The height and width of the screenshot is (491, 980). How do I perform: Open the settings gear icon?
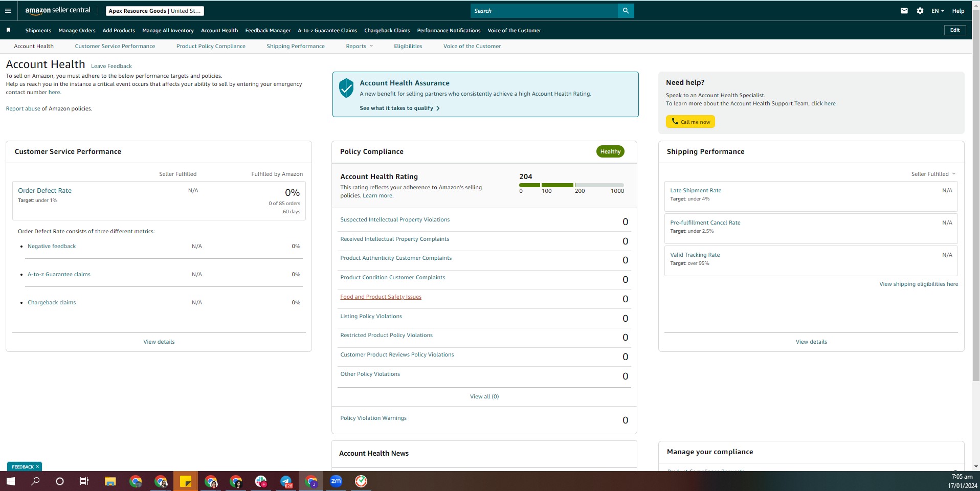pos(920,11)
